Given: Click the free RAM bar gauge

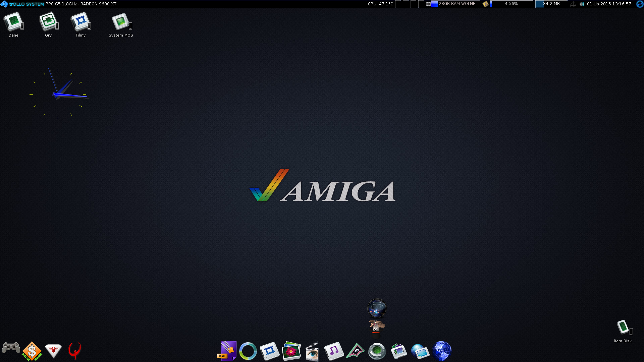Looking at the screenshot, I should 455,4.
